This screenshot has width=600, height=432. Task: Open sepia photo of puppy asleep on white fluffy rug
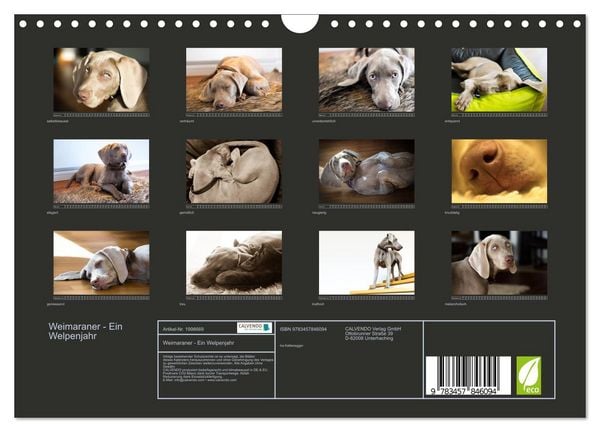[234, 263]
